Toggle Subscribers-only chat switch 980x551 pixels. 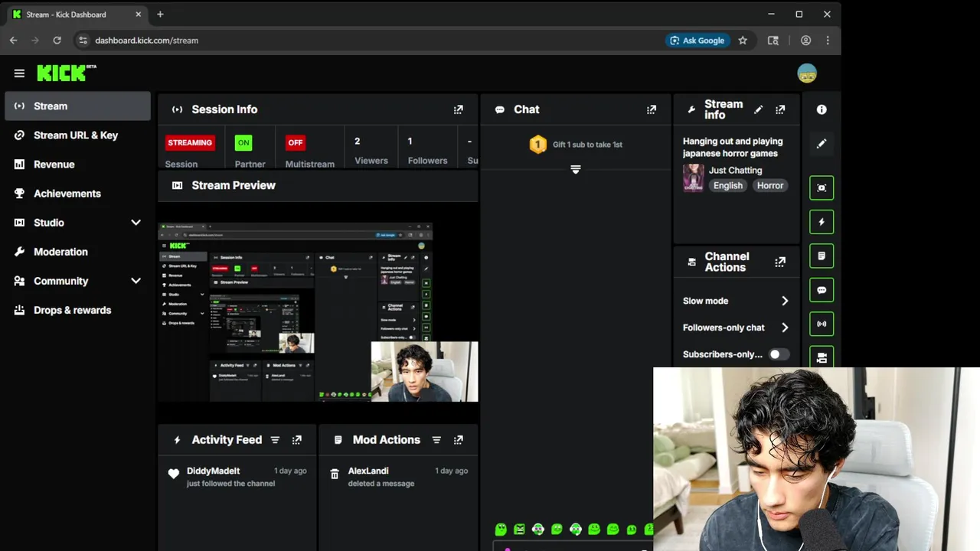point(779,354)
